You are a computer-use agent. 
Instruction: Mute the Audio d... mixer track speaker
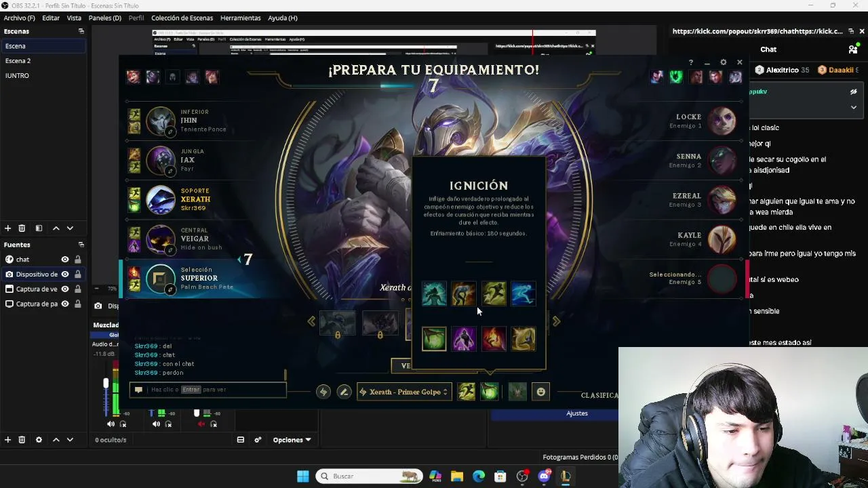point(111,424)
